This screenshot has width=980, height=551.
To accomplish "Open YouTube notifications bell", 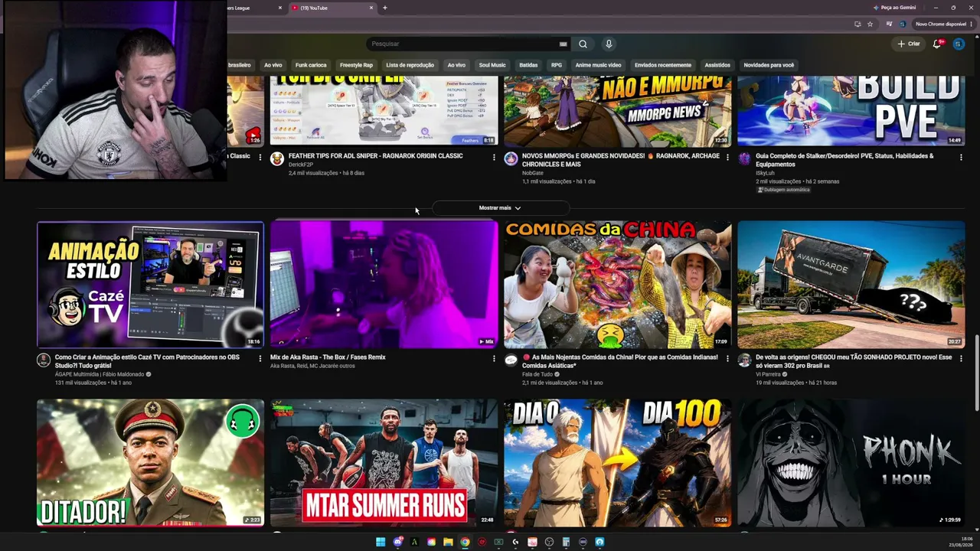I will pos(937,44).
